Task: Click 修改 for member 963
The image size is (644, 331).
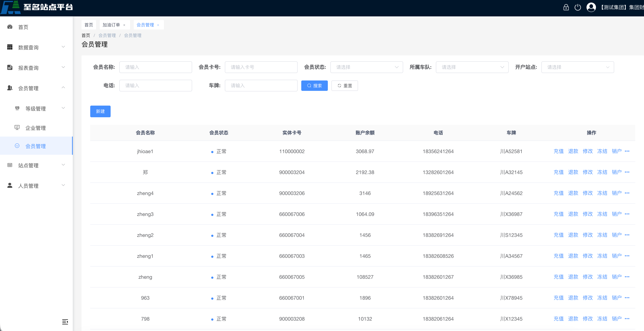Action: (x=587, y=298)
